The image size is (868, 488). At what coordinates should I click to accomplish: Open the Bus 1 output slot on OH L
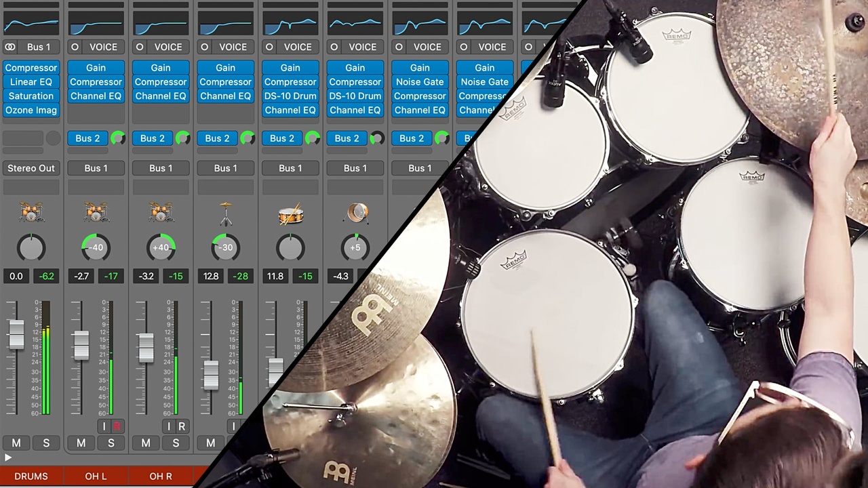96,168
